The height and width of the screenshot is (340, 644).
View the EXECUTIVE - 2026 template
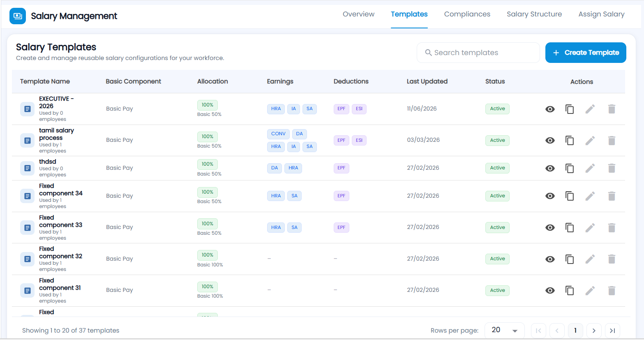click(x=550, y=109)
